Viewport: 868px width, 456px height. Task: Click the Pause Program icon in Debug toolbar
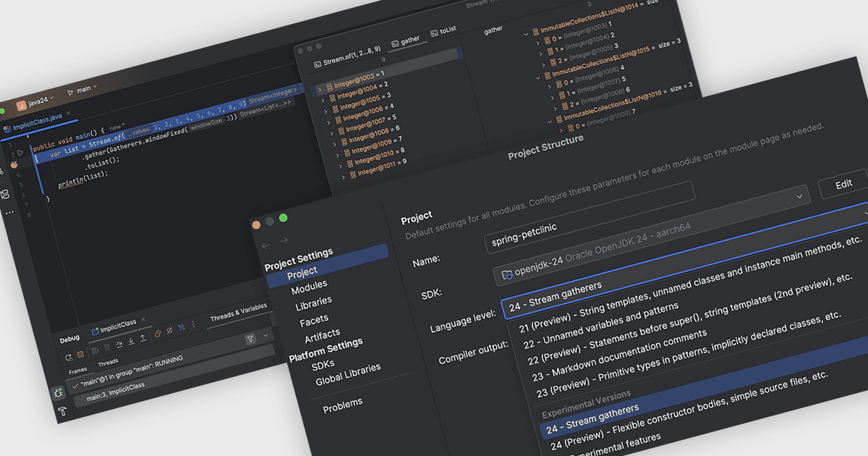coord(107,347)
